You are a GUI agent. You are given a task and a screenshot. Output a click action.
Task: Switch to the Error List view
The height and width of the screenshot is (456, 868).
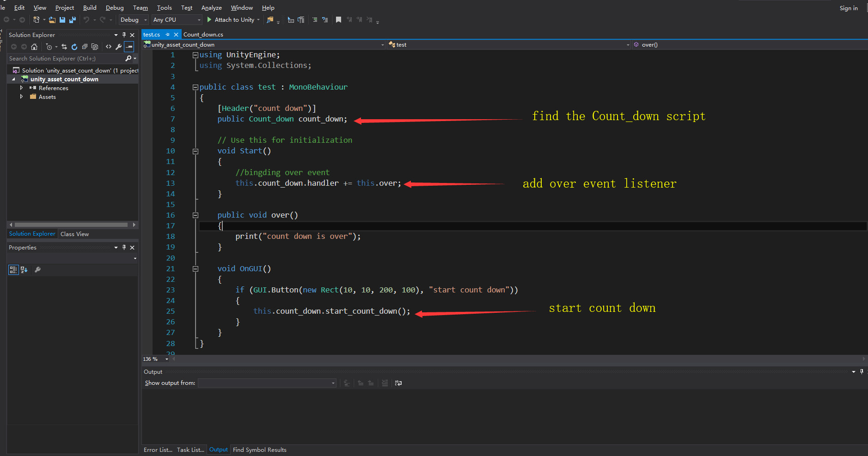[x=157, y=450]
